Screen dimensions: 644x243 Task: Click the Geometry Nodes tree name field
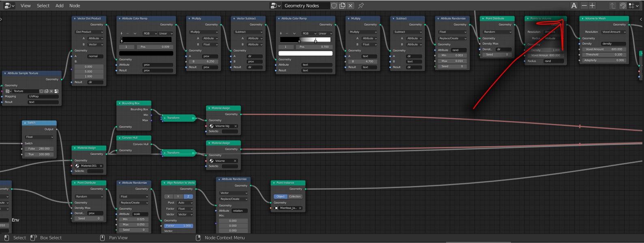point(305,6)
